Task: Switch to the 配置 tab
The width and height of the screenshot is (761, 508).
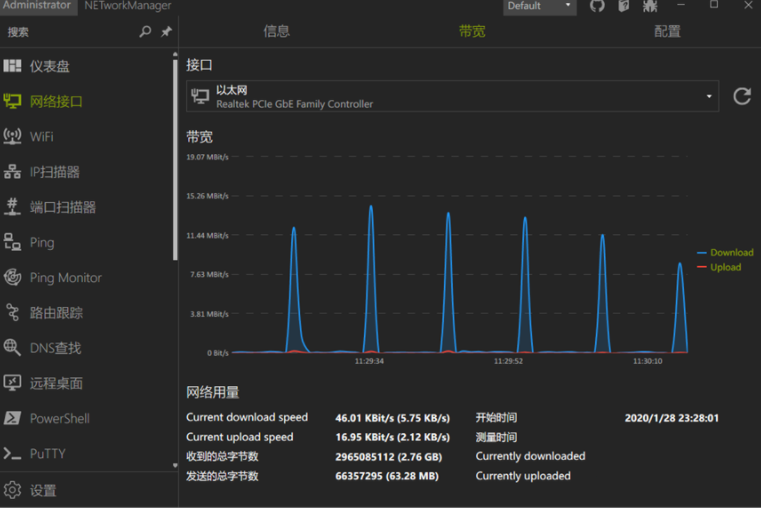Action: click(x=667, y=31)
